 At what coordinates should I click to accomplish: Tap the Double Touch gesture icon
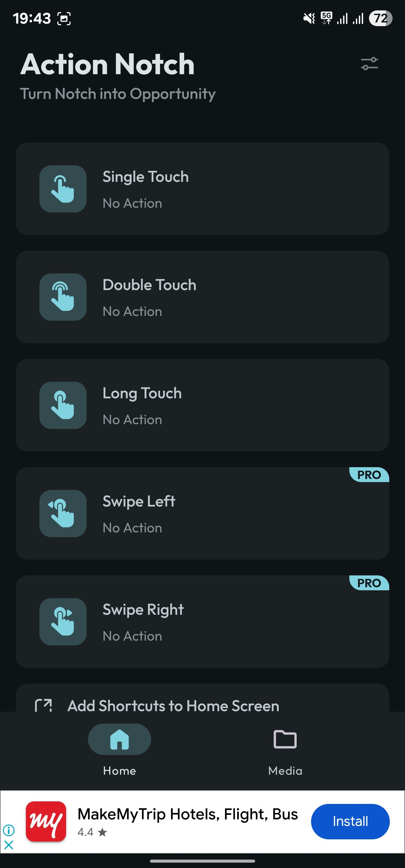click(x=63, y=297)
